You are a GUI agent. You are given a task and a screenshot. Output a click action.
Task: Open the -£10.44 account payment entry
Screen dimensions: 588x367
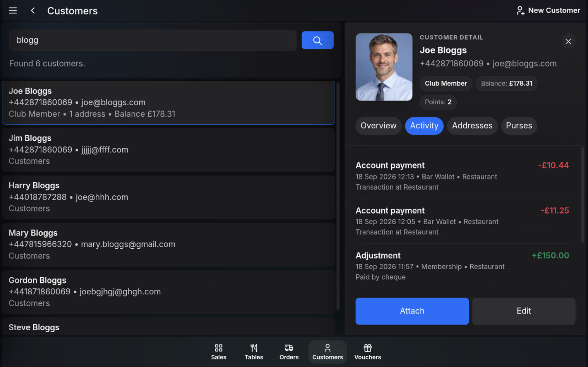pos(462,176)
